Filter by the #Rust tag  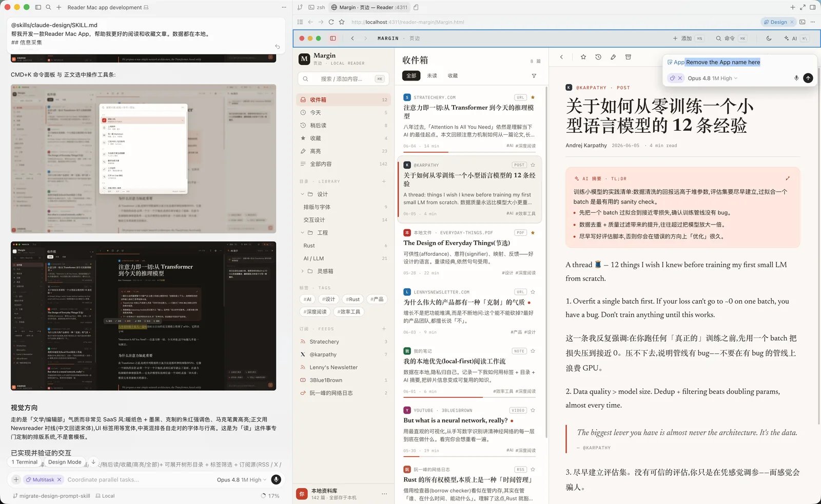(353, 299)
